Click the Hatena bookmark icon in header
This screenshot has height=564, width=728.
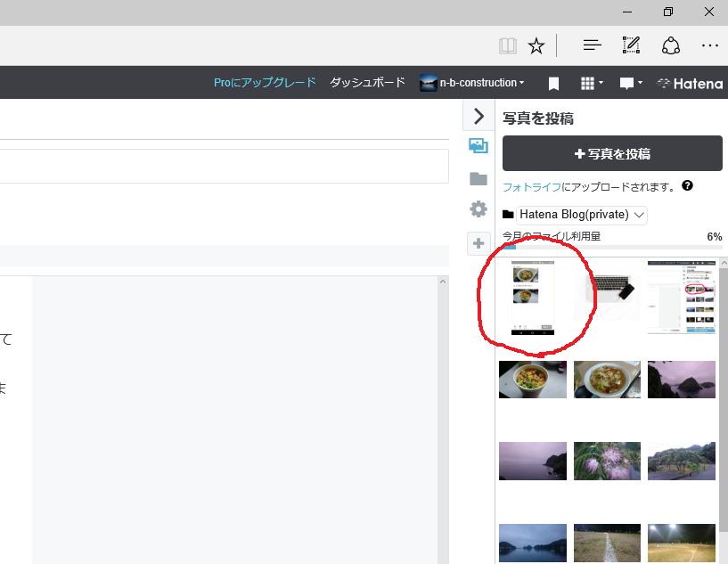pyautogui.click(x=553, y=84)
